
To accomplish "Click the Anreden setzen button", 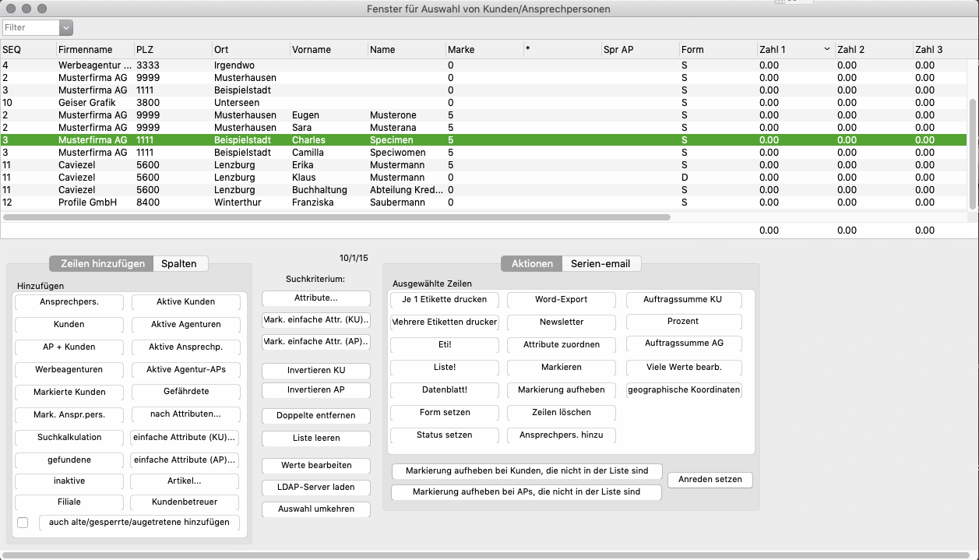I will pos(710,479).
